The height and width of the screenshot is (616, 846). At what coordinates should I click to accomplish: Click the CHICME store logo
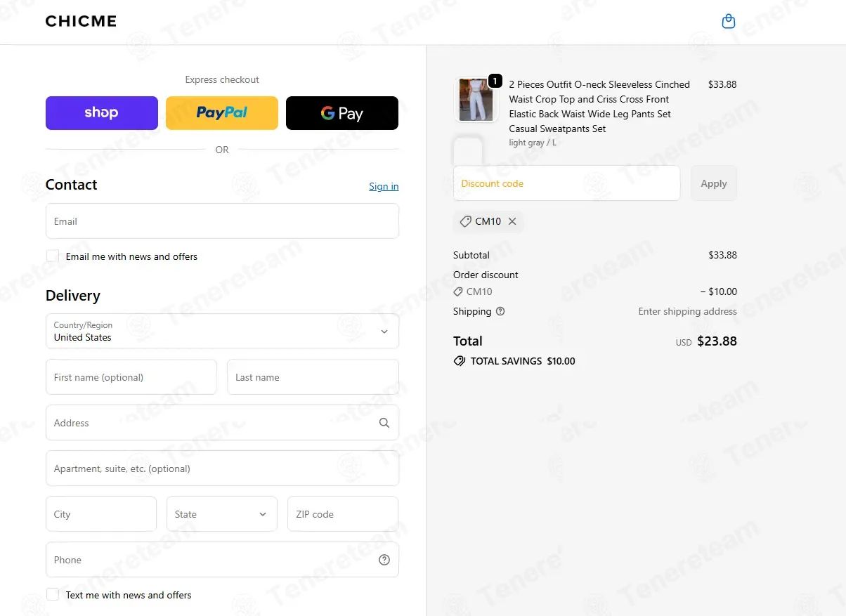tap(81, 22)
